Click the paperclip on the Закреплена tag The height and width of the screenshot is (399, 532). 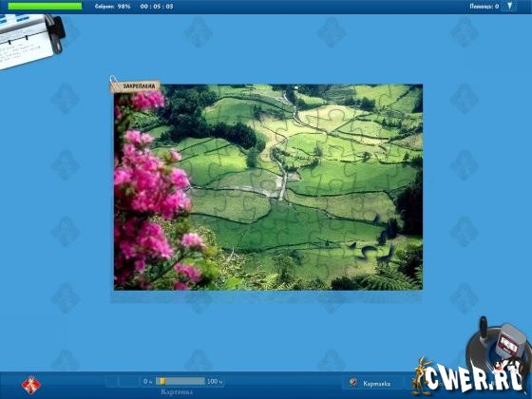pos(115,84)
